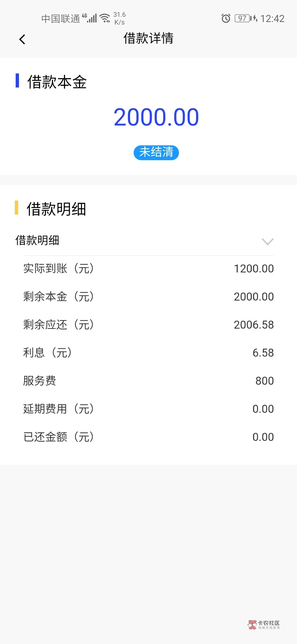Screen dimensions: 297x644
Task: Select the 实际到账 amount 1200.00
Action: pos(254,269)
